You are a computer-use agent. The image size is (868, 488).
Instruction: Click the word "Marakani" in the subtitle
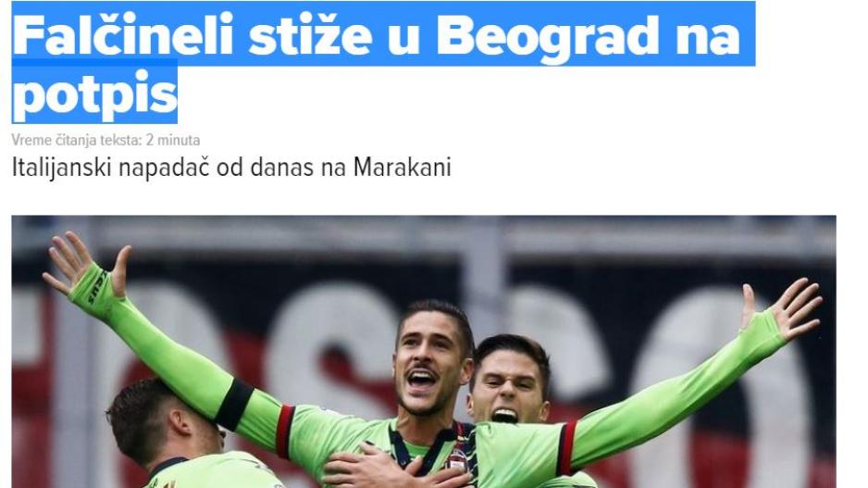click(x=403, y=168)
